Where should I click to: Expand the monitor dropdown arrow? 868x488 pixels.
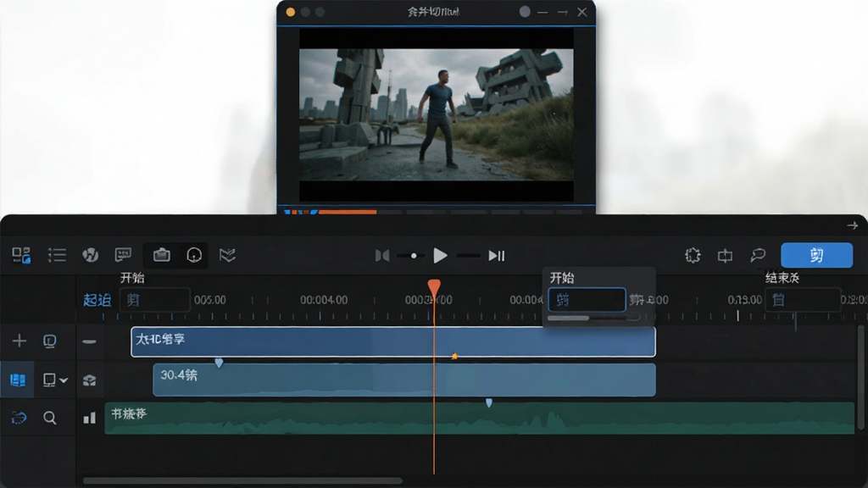click(x=64, y=380)
